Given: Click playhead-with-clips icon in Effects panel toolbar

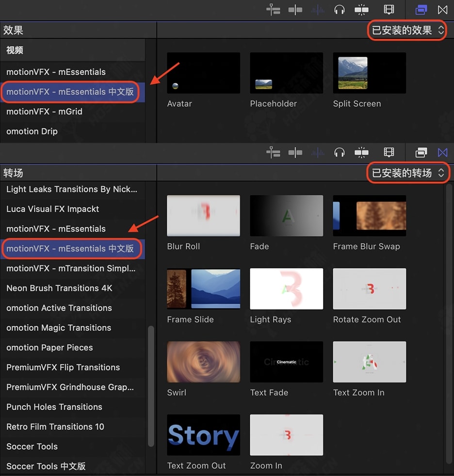Looking at the screenshot, I should (x=273, y=10).
